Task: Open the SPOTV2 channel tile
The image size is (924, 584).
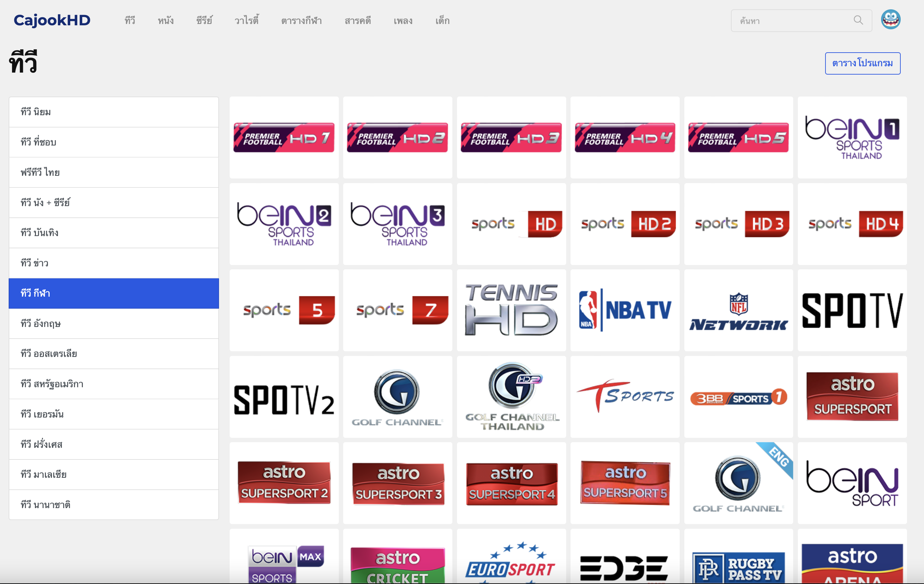Action: [x=284, y=397]
